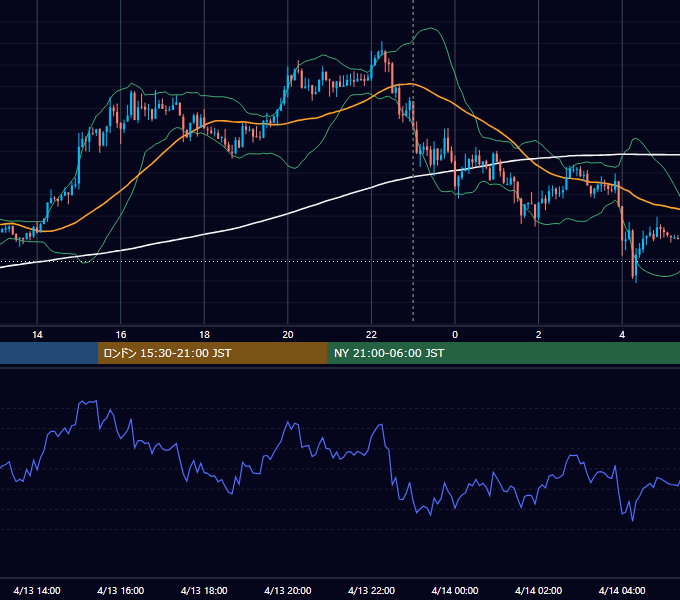Click the 4/13 18:00 label on indicator axis
The height and width of the screenshot is (600, 680).
(x=204, y=590)
